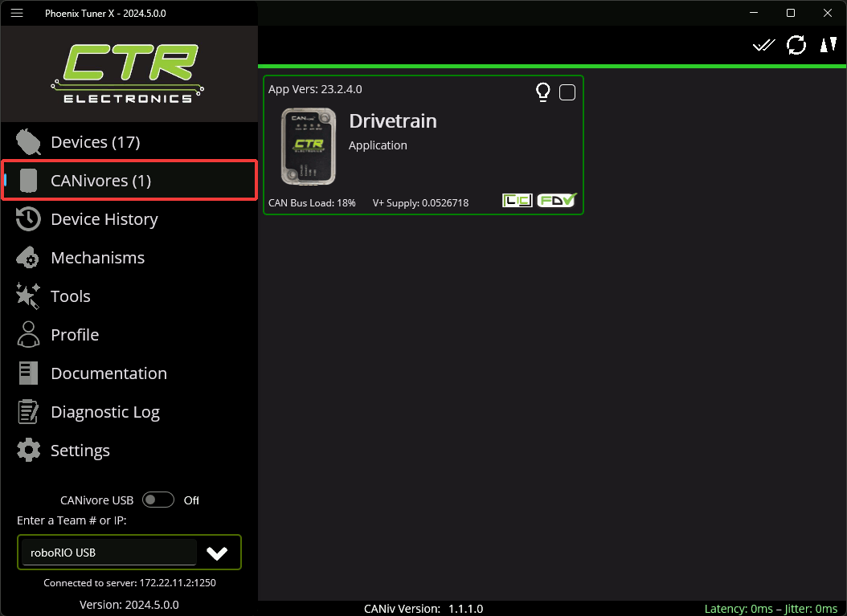Screen dimensions: 847x616
Task: Click the roboRIO USB input field
Action: 109,553
